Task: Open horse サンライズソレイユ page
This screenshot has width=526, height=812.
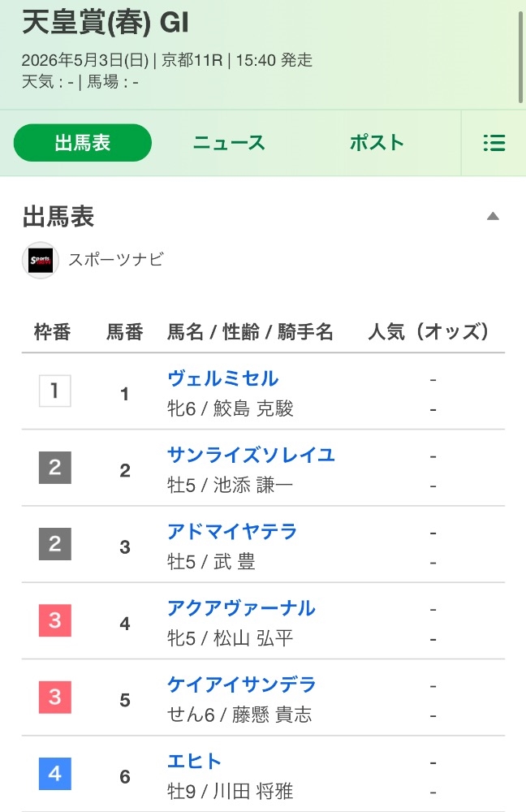Action: (251, 456)
